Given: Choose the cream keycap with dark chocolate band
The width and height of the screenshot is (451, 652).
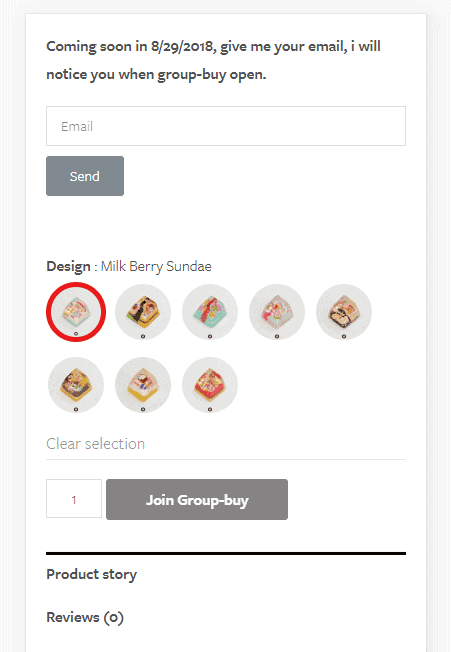Looking at the screenshot, I should click(x=344, y=312).
